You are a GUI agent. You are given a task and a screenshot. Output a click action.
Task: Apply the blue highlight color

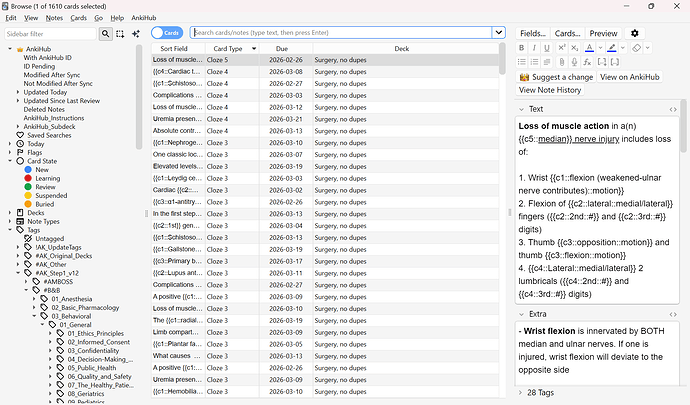point(612,48)
